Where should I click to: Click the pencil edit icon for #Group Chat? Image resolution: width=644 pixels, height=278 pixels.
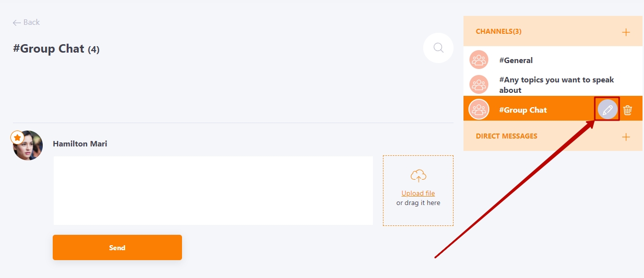(607, 110)
